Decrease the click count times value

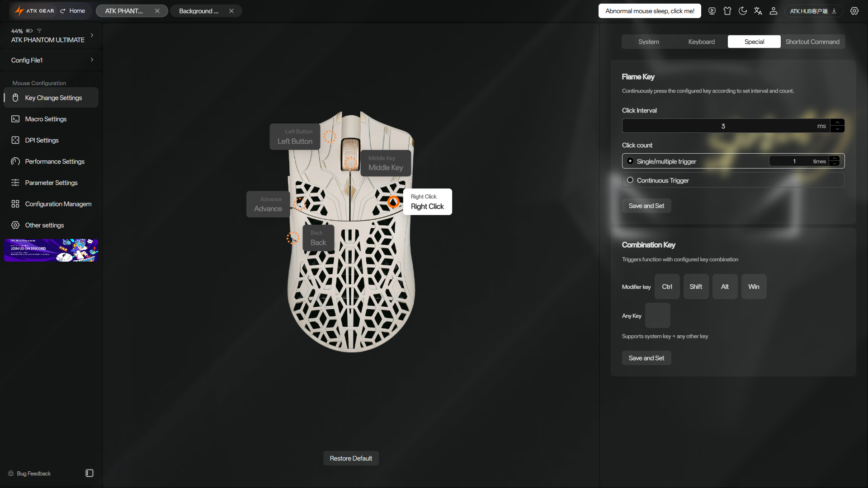(x=835, y=164)
